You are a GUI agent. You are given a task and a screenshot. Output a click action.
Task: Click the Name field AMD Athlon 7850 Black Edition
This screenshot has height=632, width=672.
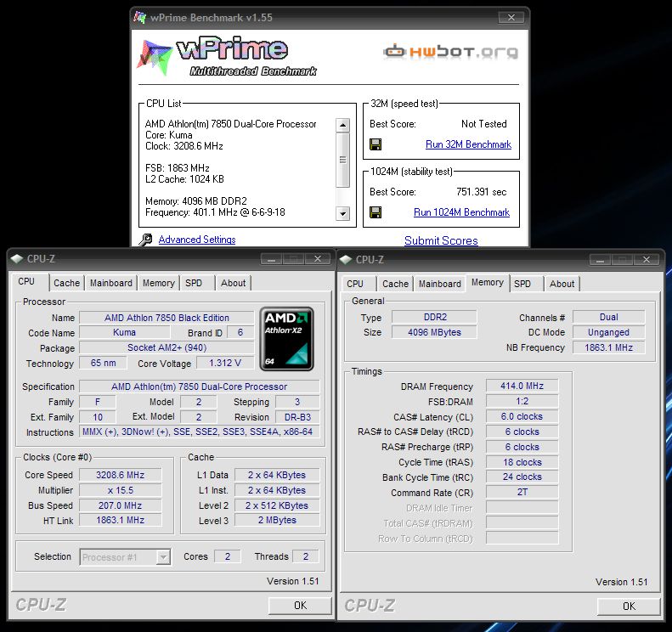coord(167,318)
